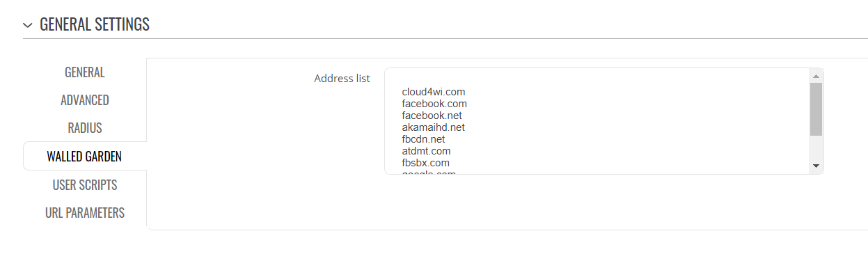This screenshot has height=270, width=868.
Task: Place cursor on the fbsbx.com line
Action: tap(425, 163)
